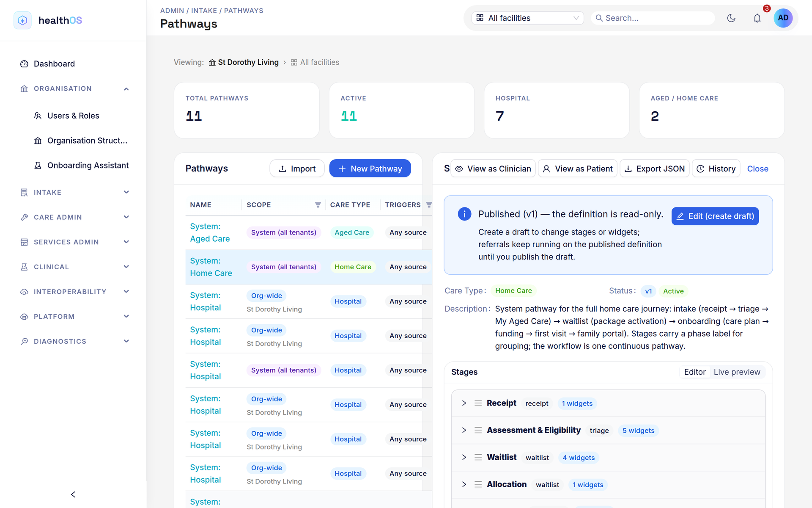812x508 pixels.
Task: Click into the Search field
Action: click(x=653, y=18)
